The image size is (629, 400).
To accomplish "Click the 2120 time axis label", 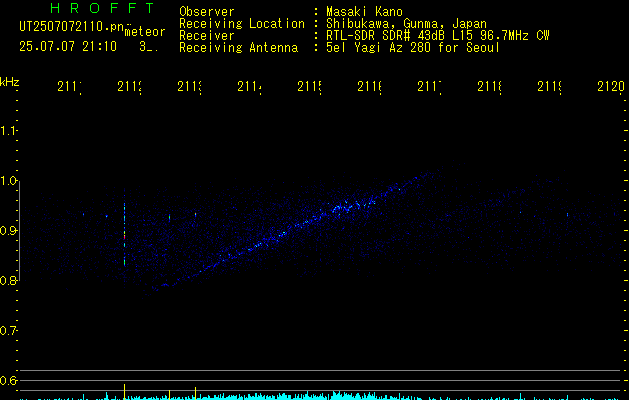I will (611, 86).
